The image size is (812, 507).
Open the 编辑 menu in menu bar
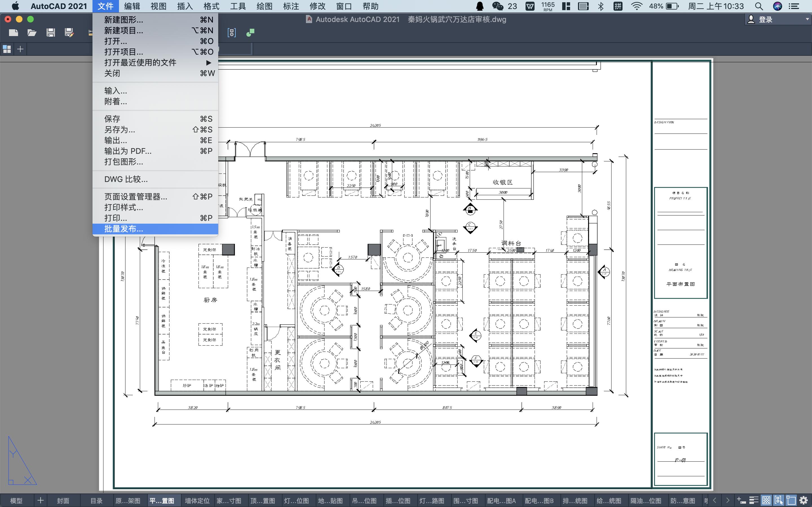pyautogui.click(x=132, y=6)
